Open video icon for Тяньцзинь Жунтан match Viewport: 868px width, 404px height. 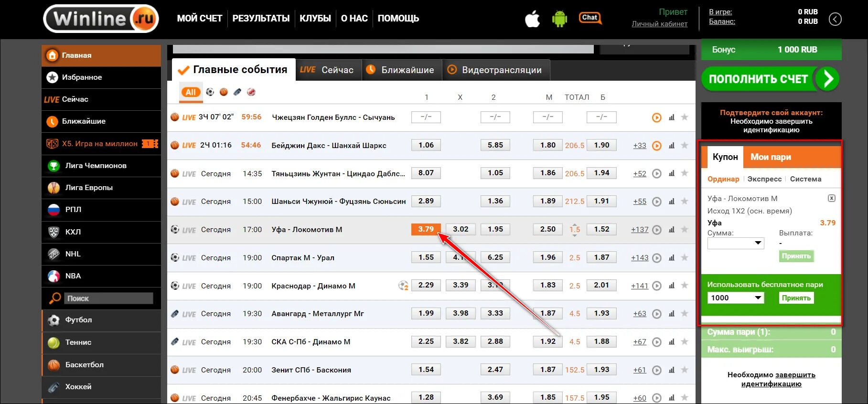(657, 174)
